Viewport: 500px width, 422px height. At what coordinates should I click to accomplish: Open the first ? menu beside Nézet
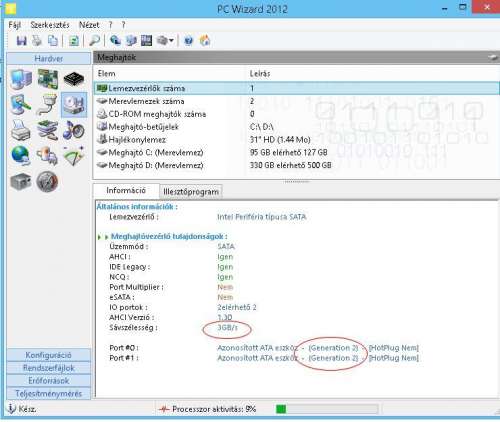pyautogui.click(x=110, y=25)
